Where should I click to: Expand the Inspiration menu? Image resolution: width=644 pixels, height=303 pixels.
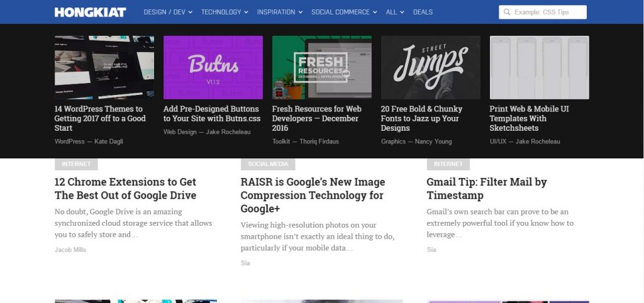(x=280, y=12)
